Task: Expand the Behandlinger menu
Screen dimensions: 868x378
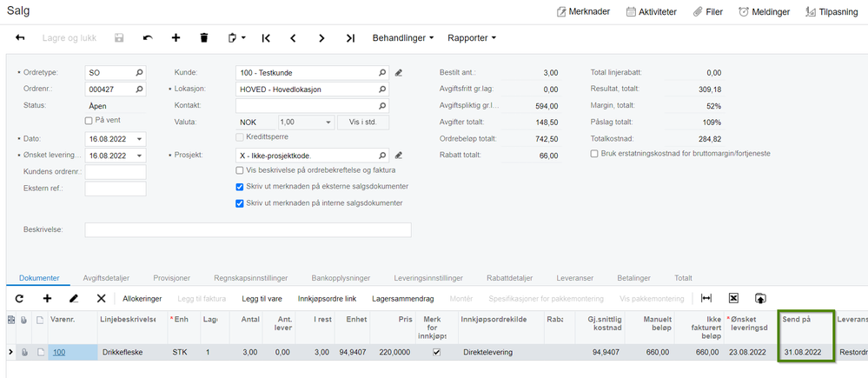Action: 403,38
